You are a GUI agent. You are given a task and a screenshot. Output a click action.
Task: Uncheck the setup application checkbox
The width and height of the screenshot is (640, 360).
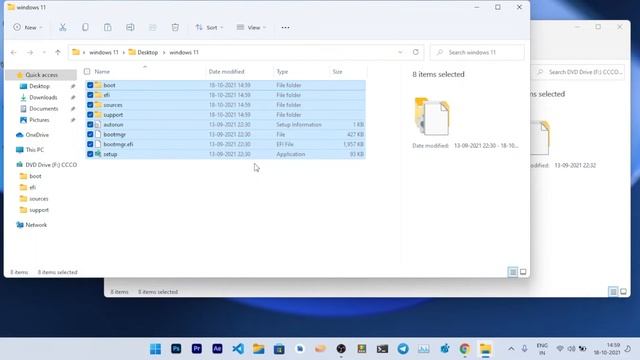pos(90,154)
